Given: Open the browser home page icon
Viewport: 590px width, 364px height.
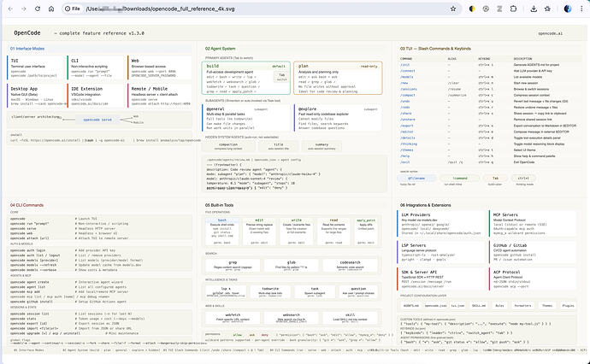Looking at the screenshot, I should (x=51, y=9).
